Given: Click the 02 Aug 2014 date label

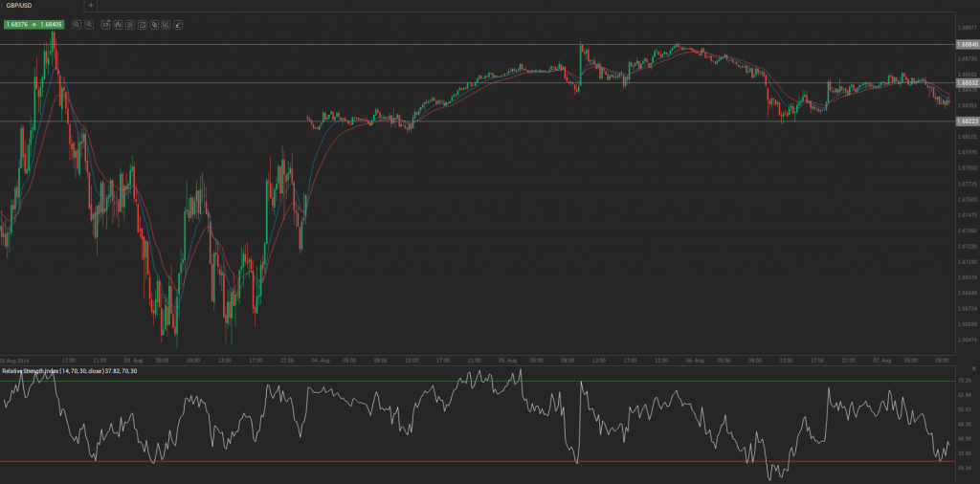Looking at the screenshot, I should pos(15,361).
